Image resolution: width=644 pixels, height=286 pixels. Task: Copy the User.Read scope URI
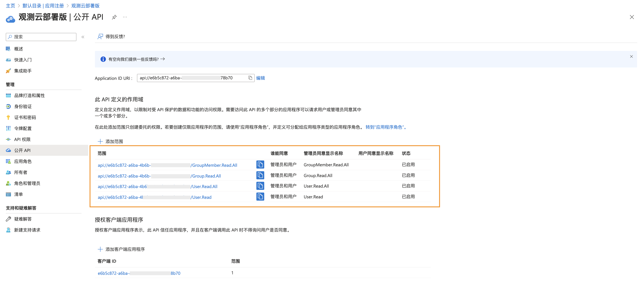(260, 197)
